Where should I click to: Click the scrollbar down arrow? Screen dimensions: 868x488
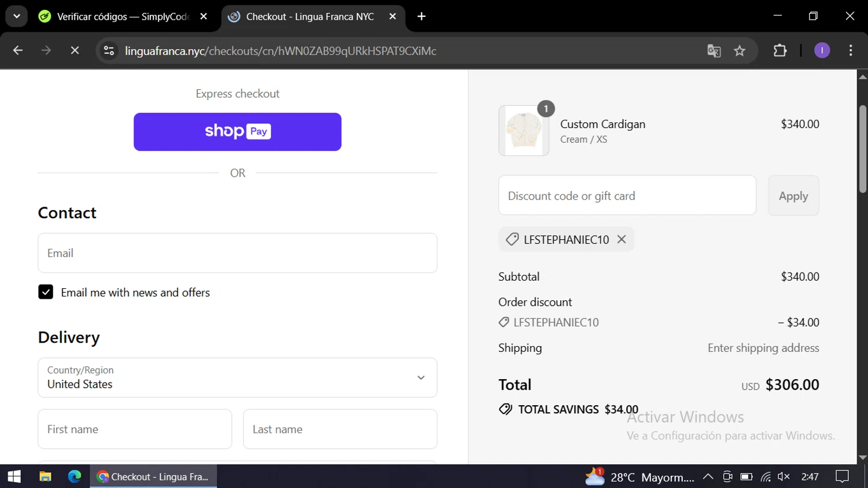(863, 457)
